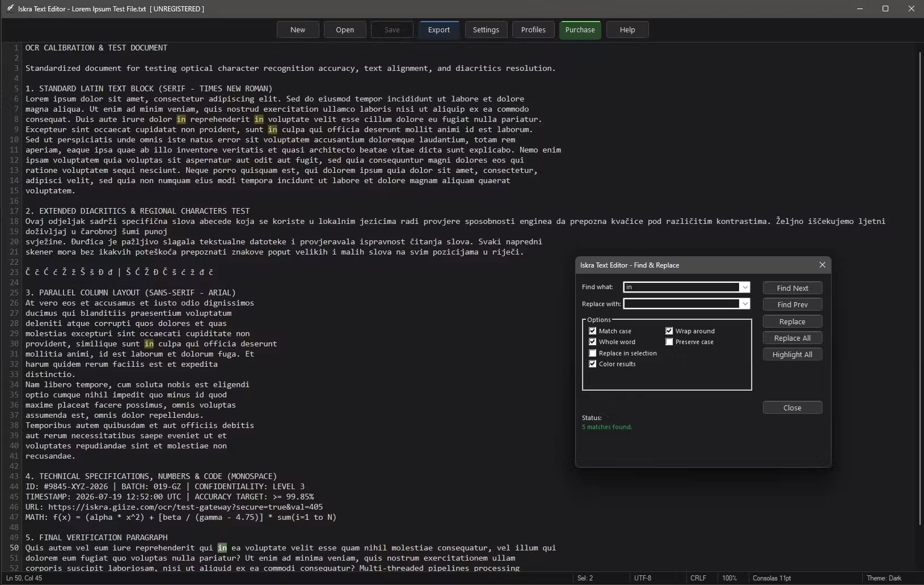Open the Help toolbar item
The image size is (924, 585).
pos(627,29)
